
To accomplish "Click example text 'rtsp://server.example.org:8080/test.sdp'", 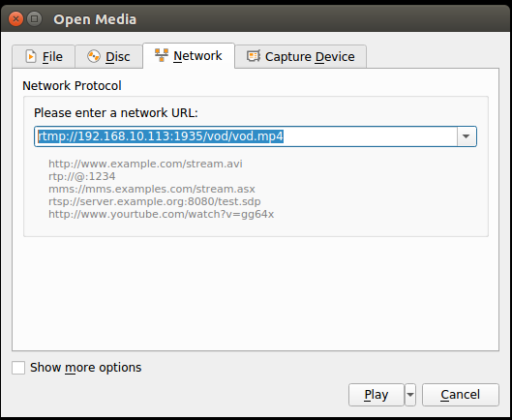I will pyautogui.click(x=155, y=201).
